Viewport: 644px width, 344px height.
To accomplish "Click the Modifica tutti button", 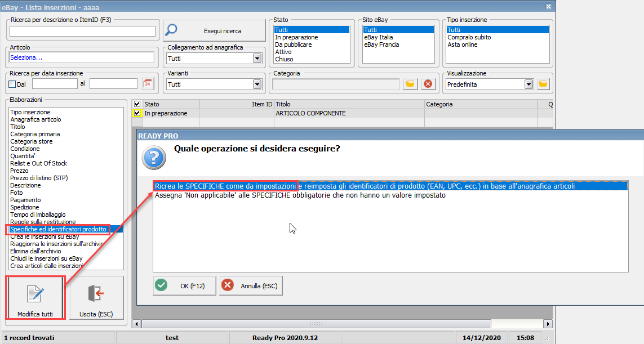I will click(x=35, y=298).
